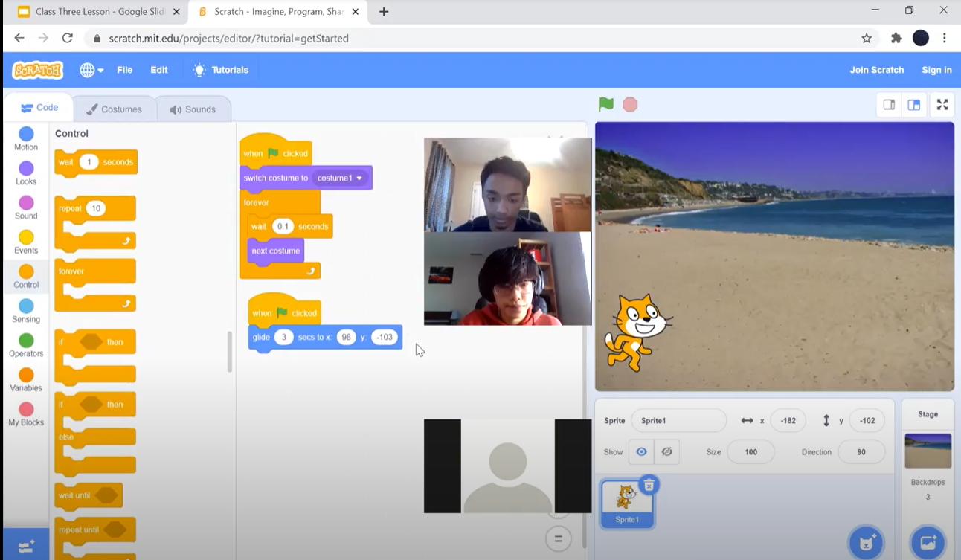Open the Sounds tab

pyautogui.click(x=193, y=109)
